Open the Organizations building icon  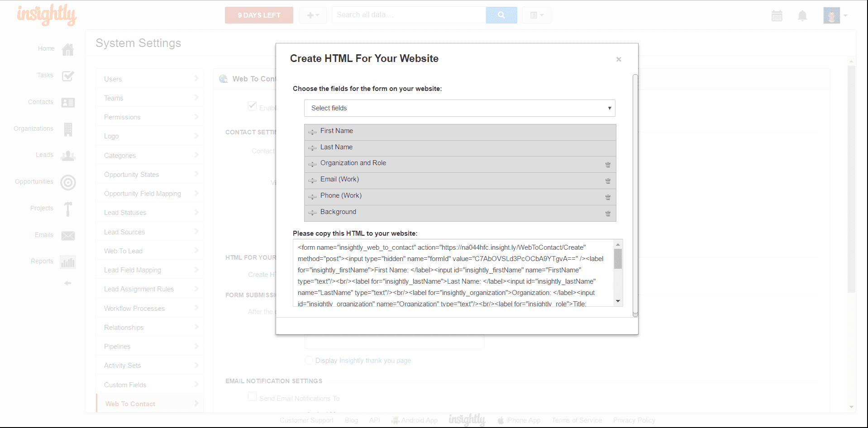68,129
